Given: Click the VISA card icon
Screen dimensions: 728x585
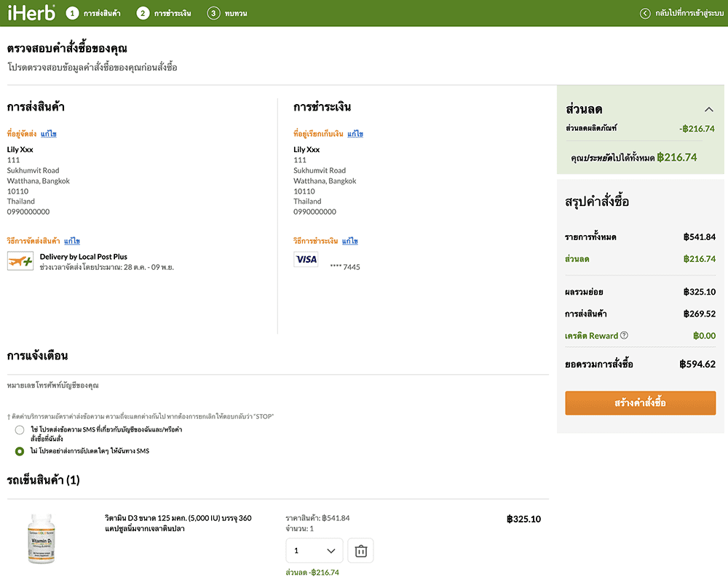Looking at the screenshot, I should pos(306,259).
